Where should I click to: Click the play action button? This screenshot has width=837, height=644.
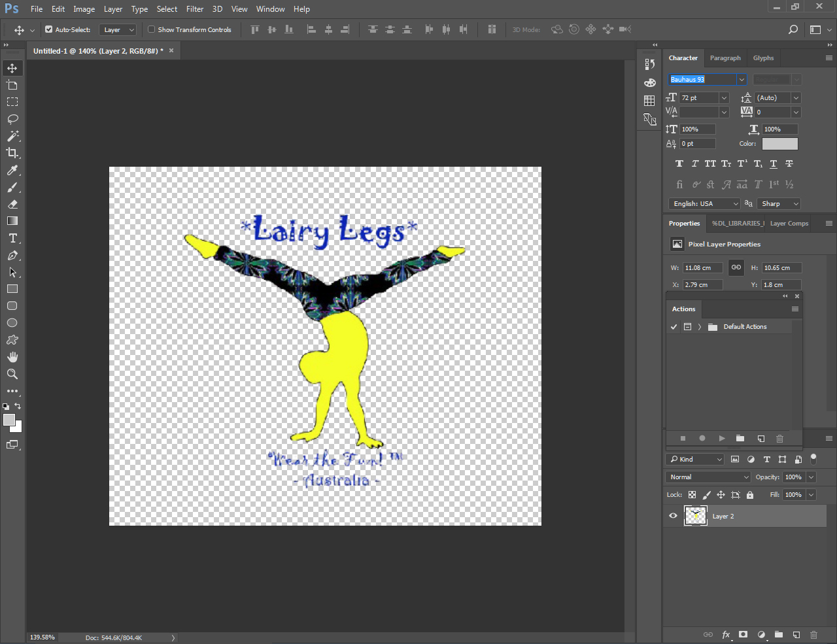[722, 439]
